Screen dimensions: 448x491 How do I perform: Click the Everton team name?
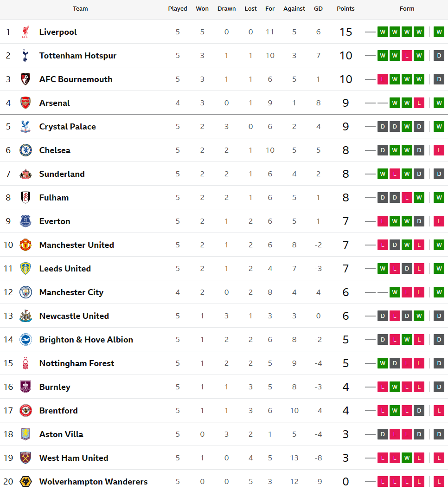(55, 221)
